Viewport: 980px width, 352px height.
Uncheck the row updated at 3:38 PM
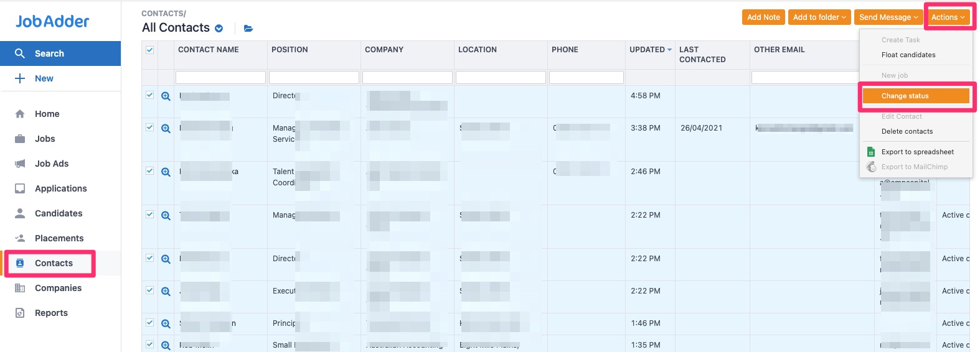pos(149,127)
